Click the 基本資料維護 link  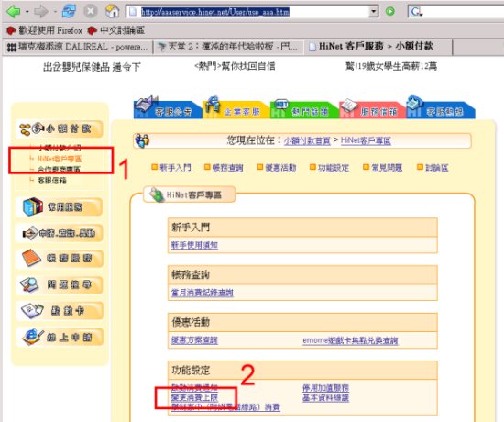point(325,397)
